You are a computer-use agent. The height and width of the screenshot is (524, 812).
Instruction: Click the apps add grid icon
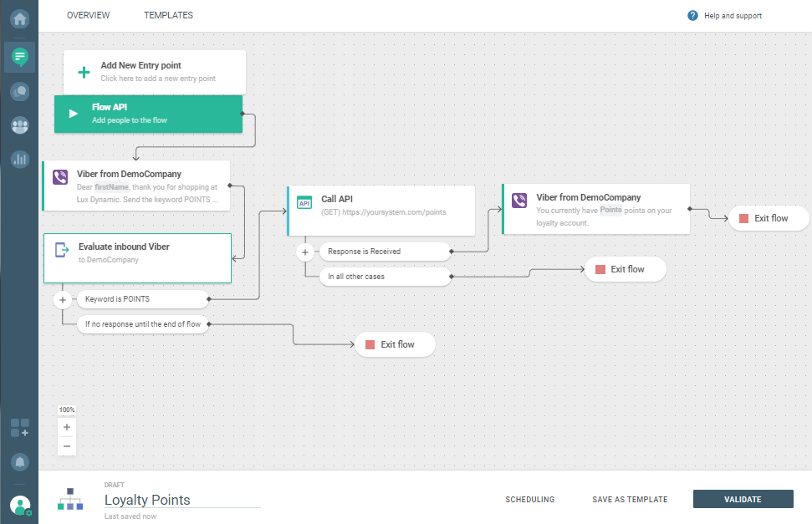(x=19, y=428)
